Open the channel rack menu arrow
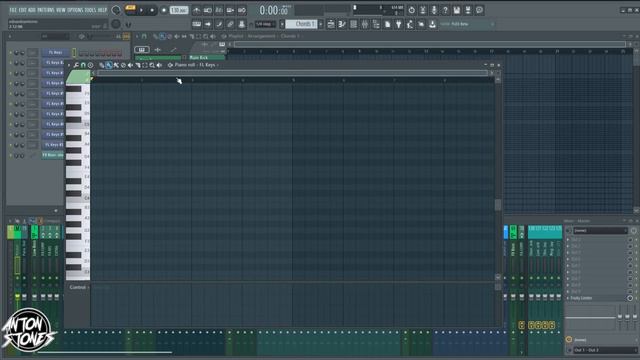The width and height of the screenshot is (640, 360). 10,36
